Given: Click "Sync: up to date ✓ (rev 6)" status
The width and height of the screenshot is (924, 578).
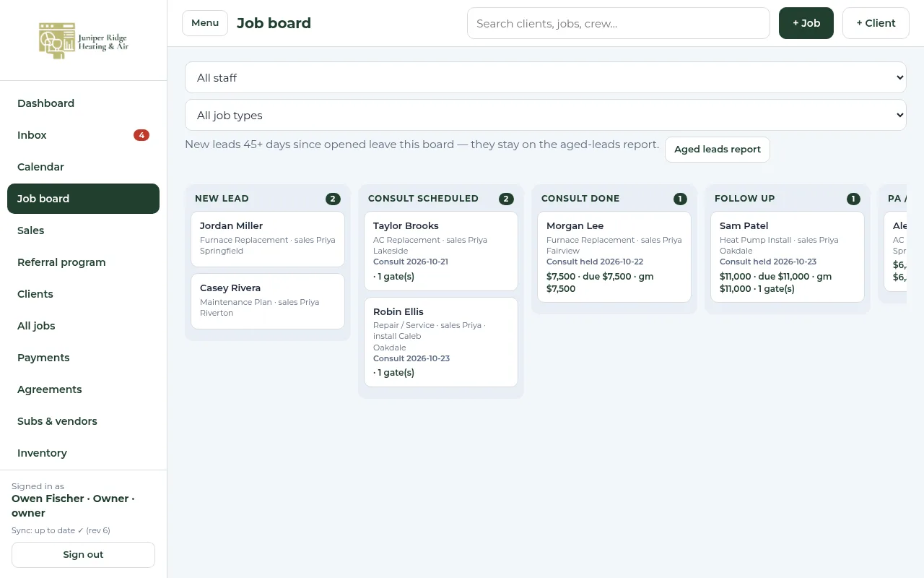Looking at the screenshot, I should point(61,530).
